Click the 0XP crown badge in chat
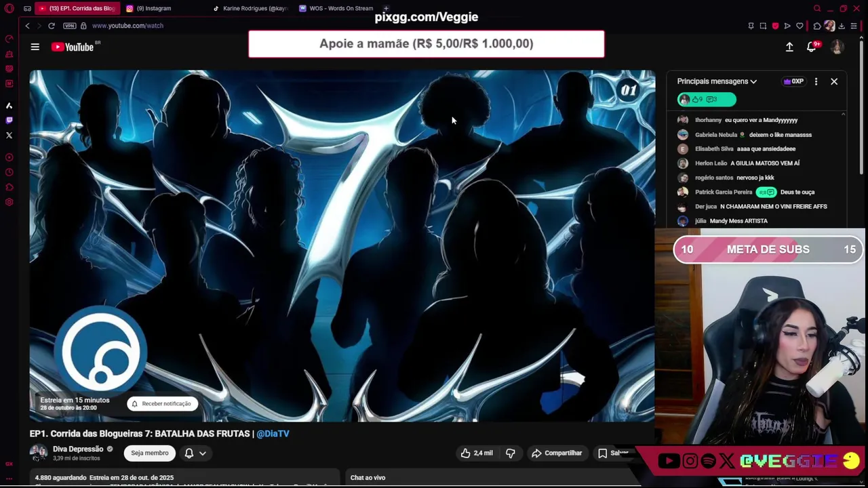This screenshot has height=488, width=868. pos(793,81)
